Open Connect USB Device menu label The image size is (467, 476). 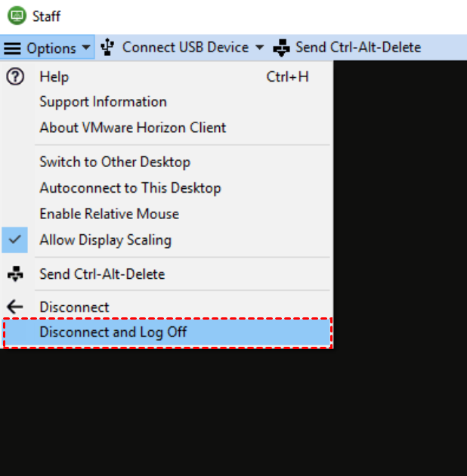pyautogui.click(x=185, y=48)
